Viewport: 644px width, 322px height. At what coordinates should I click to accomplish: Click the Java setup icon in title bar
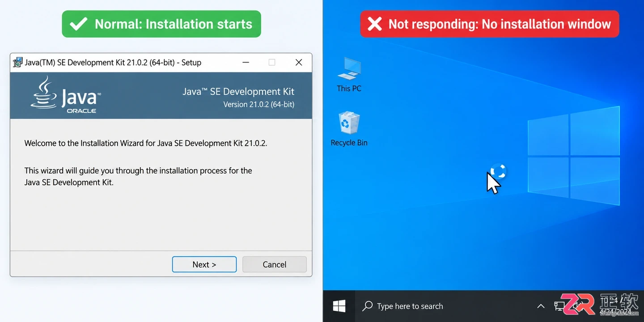(x=18, y=62)
